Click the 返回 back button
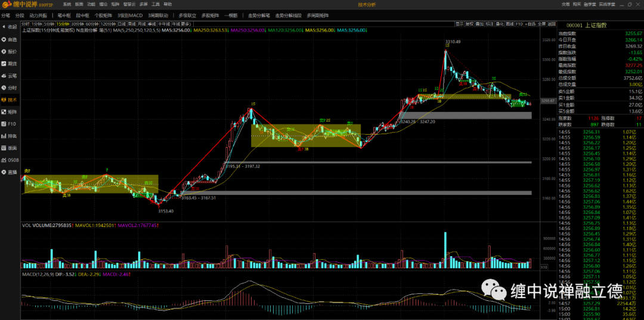 (x=552, y=24)
